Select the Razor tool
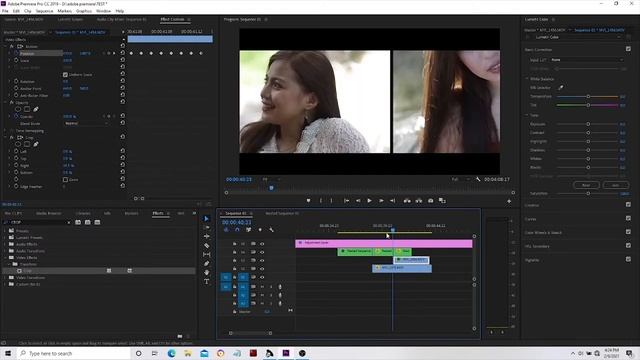 pyautogui.click(x=206, y=246)
